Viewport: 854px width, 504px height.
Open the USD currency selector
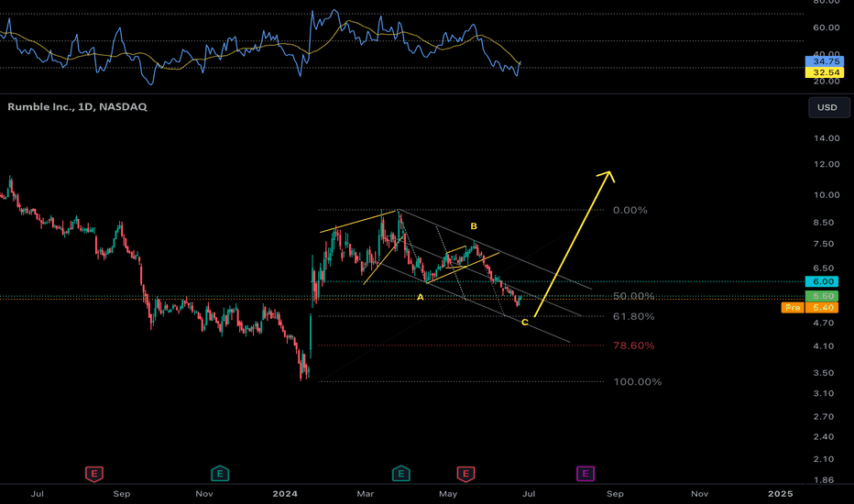tap(829, 107)
